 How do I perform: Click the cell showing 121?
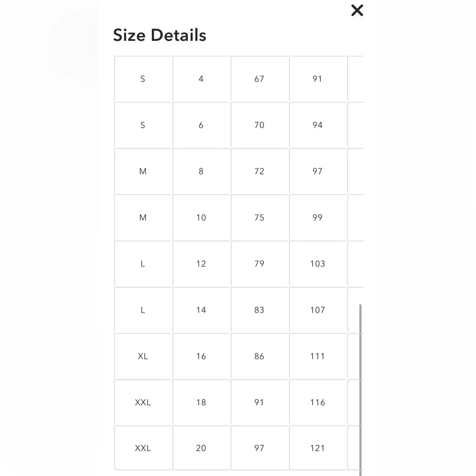[x=317, y=448]
